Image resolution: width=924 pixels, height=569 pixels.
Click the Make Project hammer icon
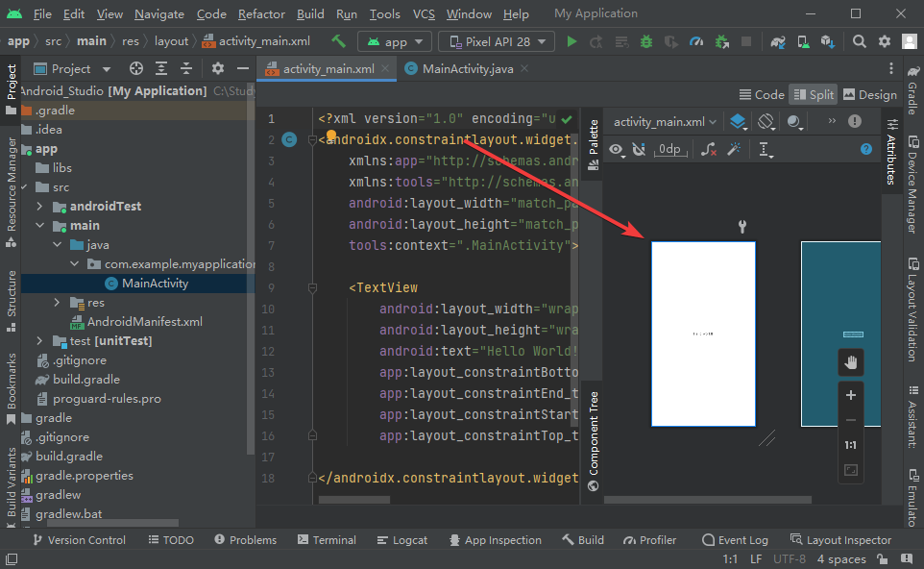[338, 41]
